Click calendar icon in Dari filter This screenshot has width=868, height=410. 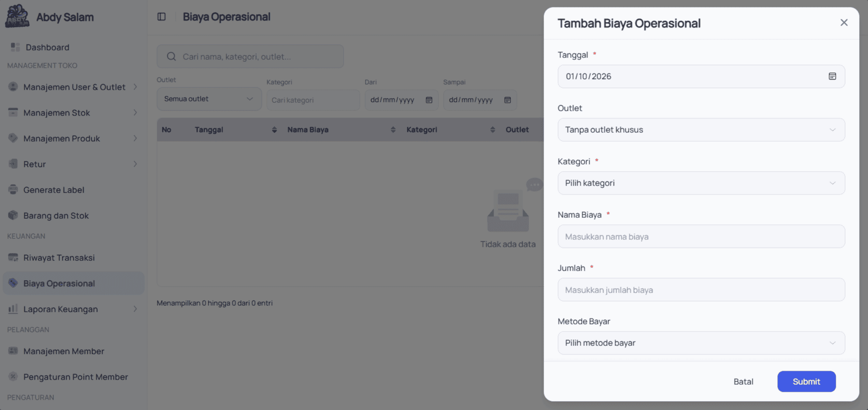coord(429,100)
